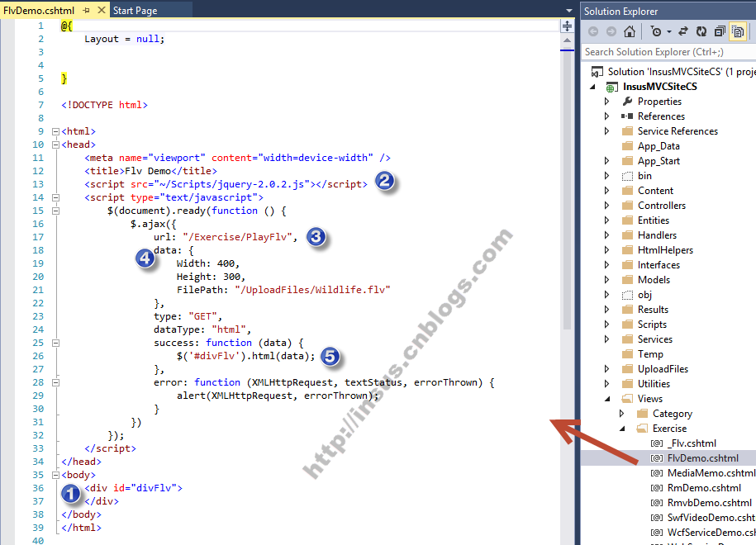This screenshot has width=756, height=545.
Task: Select the Handlers folder label
Action: point(657,235)
